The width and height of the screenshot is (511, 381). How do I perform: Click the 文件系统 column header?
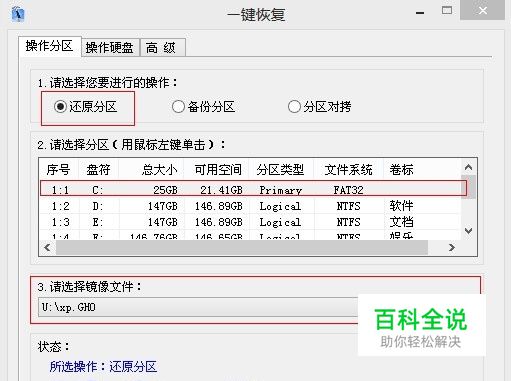click(x=348, y=169)
